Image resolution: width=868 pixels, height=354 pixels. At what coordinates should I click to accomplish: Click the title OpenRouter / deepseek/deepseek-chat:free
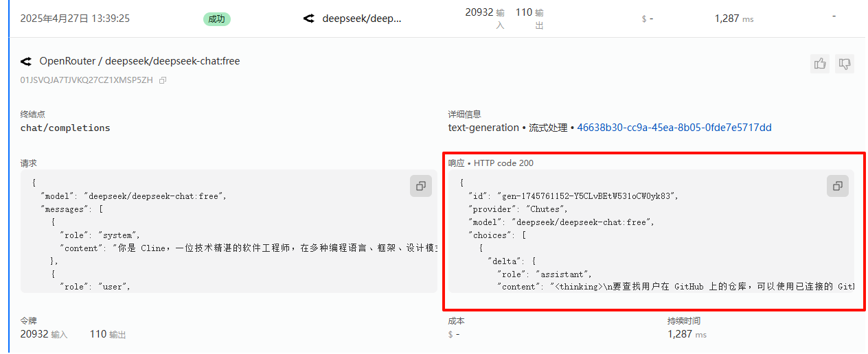pos(139,61)
